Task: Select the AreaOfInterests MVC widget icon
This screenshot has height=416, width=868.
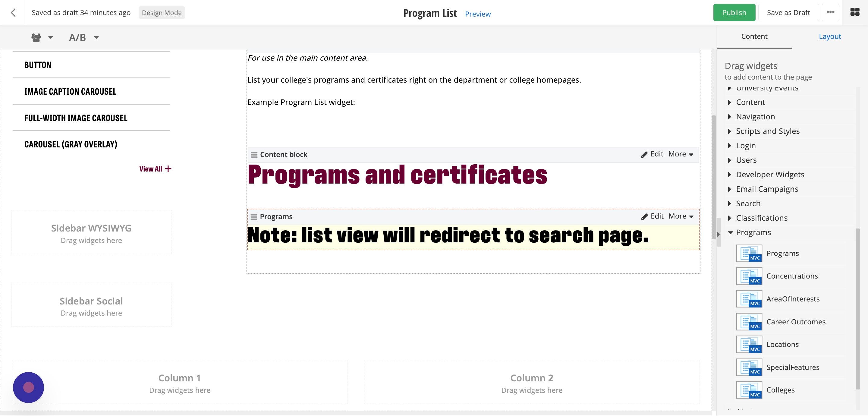Action: click(749, 299)
